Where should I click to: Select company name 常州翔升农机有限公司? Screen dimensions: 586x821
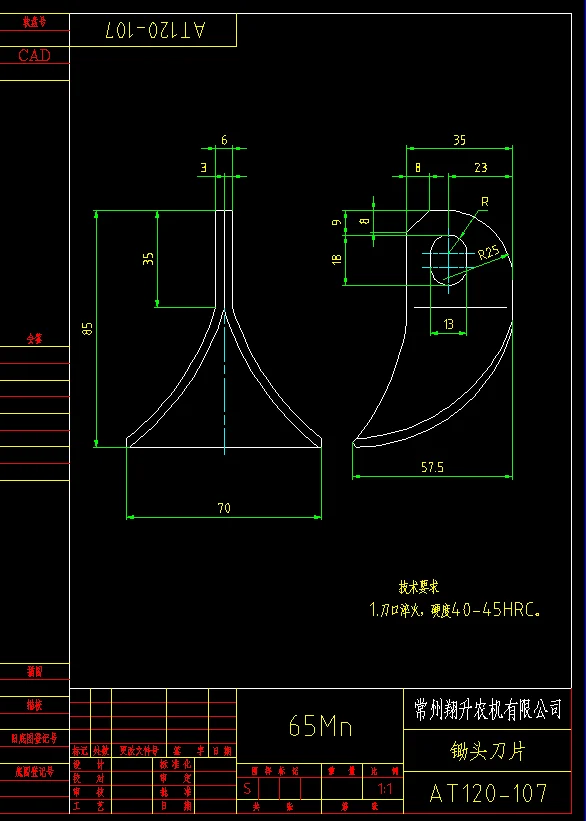pyautogui.click(x=488, y=710)
